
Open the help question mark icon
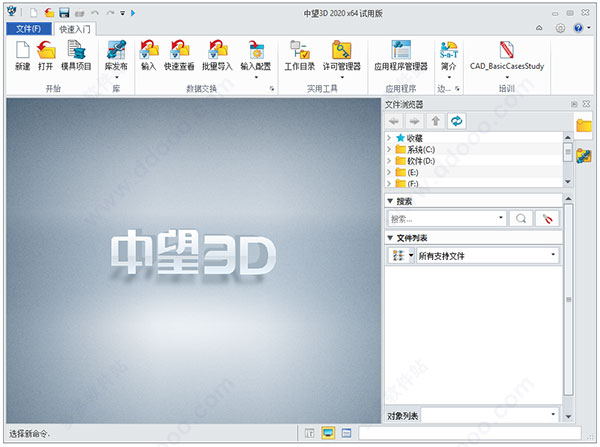coord(578,28)
